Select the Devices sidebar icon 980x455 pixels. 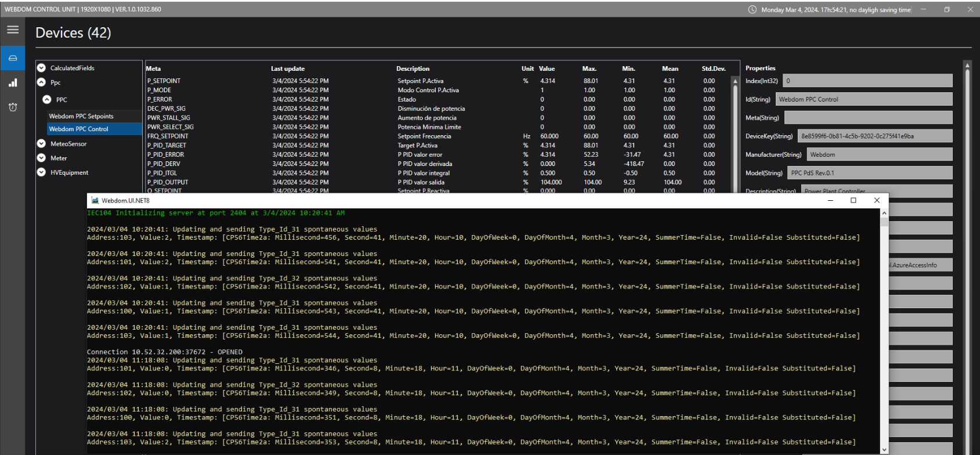(12, 58)
